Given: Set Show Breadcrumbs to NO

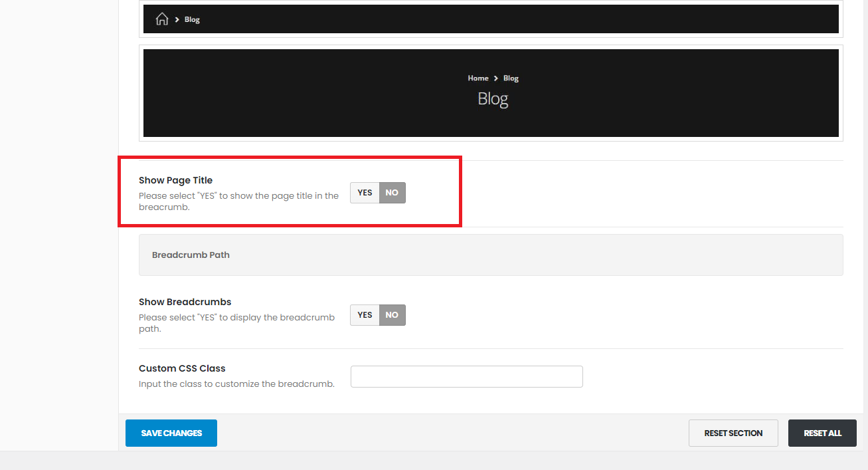Looking at the screenshot, I should (x=392, y=315).
